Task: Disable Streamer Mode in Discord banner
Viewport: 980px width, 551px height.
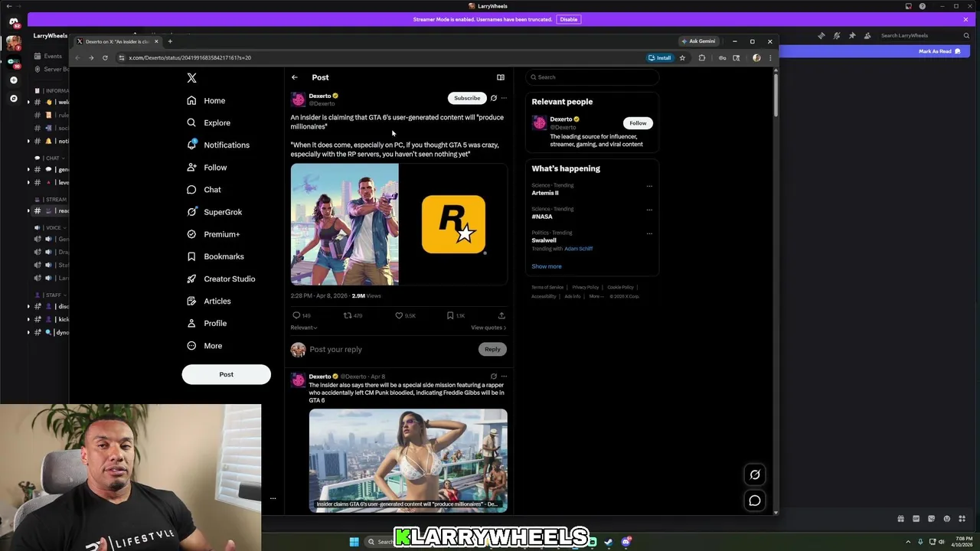Action: (x=568, y=19)
